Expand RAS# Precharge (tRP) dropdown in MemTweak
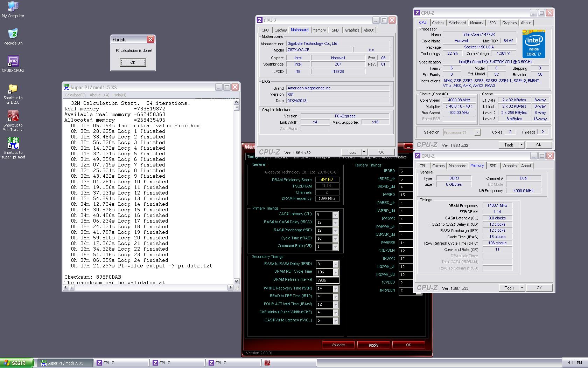588x368 pixels. click(x=335, y=231)
